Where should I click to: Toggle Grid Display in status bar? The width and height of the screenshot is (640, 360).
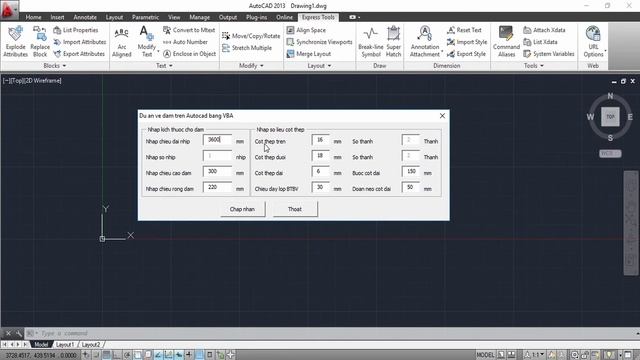[x=107, y=355]
